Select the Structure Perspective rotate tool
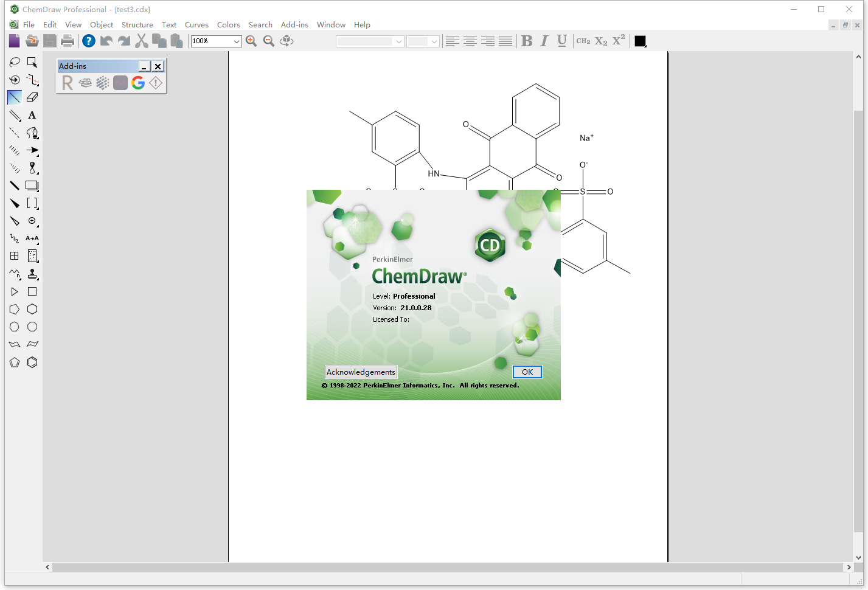The height and width of the screenshot is (590, 868). pos(15,80)
